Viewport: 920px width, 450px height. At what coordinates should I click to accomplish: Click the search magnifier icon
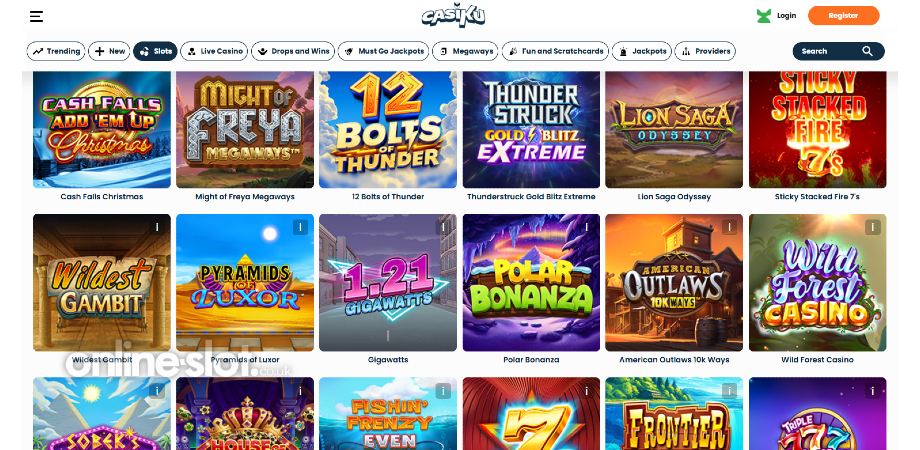(867, 51)
